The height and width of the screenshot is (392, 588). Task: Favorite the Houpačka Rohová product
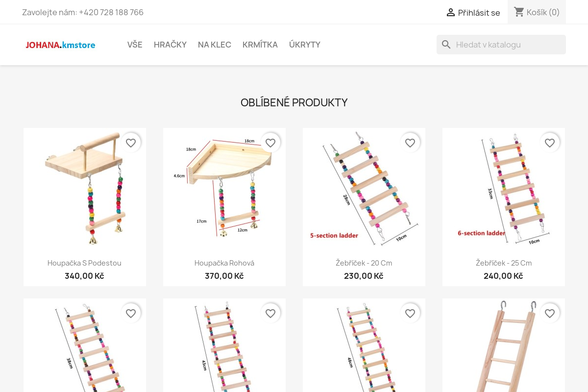click(x=270, y=143)
